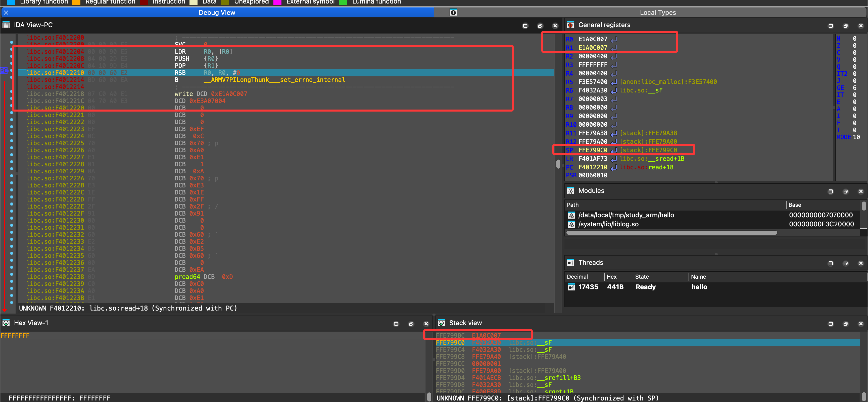Click the Path column header in Modules
Screen dimensions: 868x402
572,205
